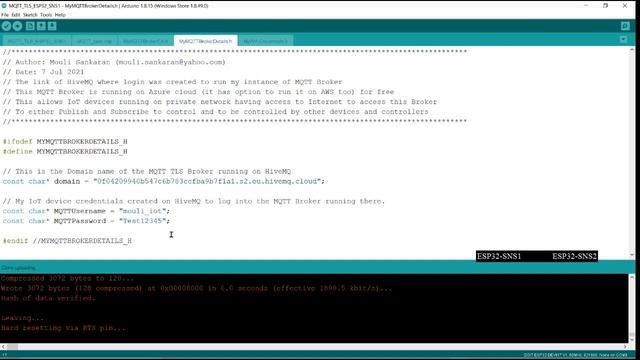
Task: Click the #ifndef MYMQTTBROKERDETAILS_H line
Action: coord(65,142)
